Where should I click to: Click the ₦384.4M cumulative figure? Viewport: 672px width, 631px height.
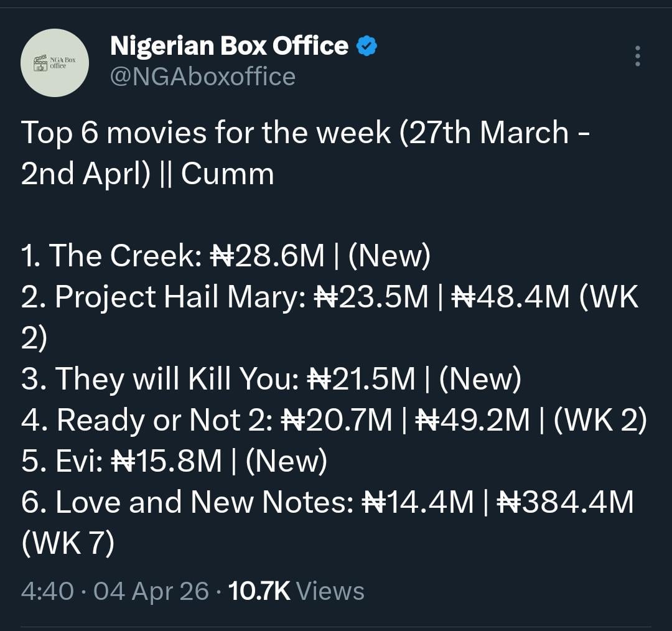pyautogui.click(x=565, y=502)
